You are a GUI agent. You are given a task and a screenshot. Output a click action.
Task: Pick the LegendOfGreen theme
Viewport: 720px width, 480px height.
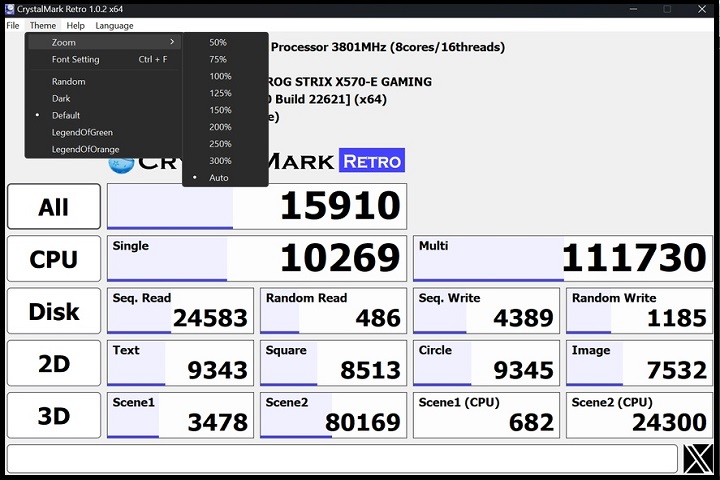coord(82,132)
